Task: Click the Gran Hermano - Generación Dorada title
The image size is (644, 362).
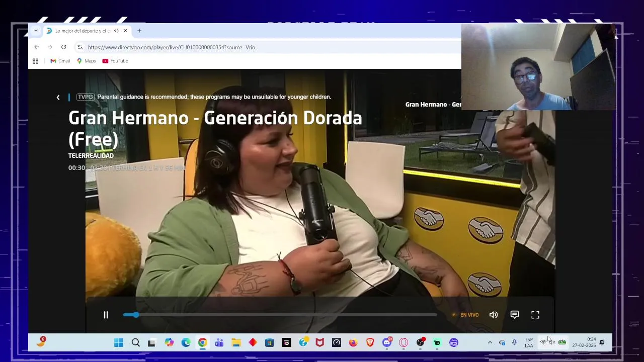Action: (x=215, y=128)
